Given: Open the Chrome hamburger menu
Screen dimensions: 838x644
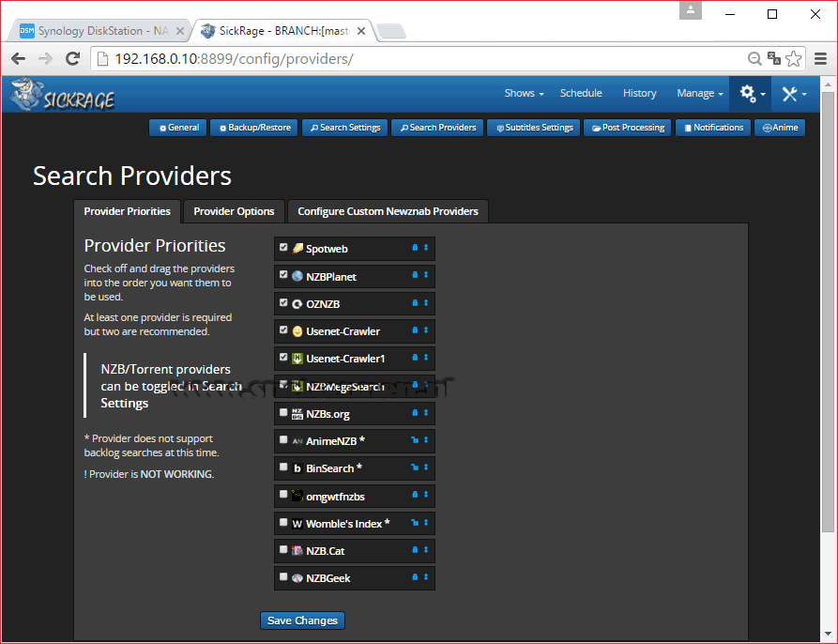Looking at the screenshot, I should 821,59.
